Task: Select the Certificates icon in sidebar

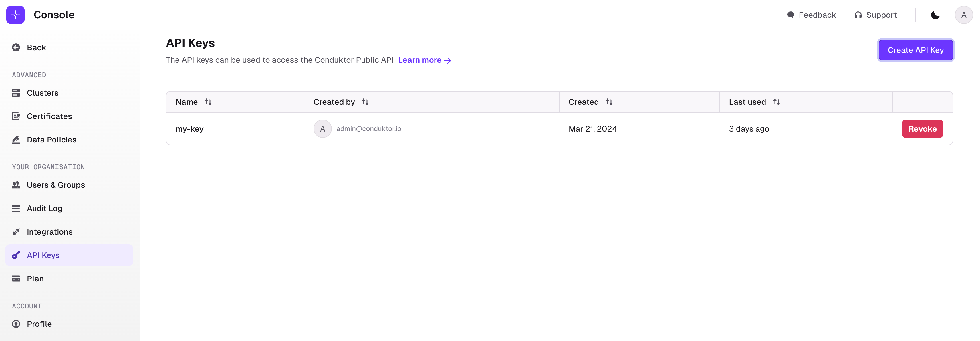Action: point(16,116)
